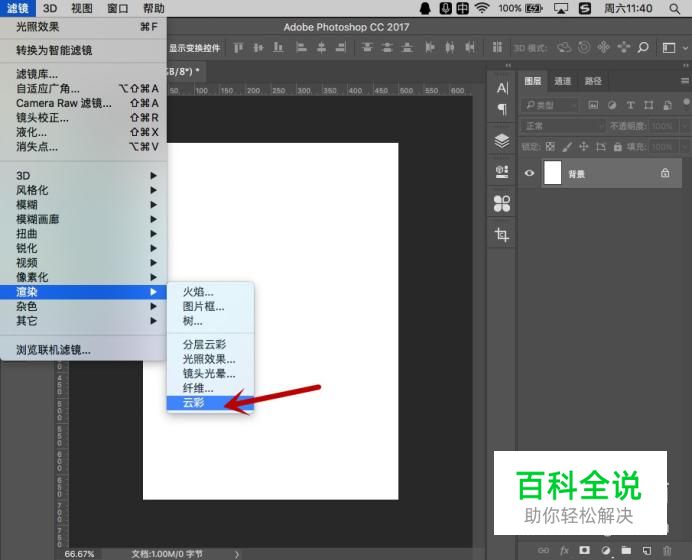Click 3D roll mode icon

point(584,47)
